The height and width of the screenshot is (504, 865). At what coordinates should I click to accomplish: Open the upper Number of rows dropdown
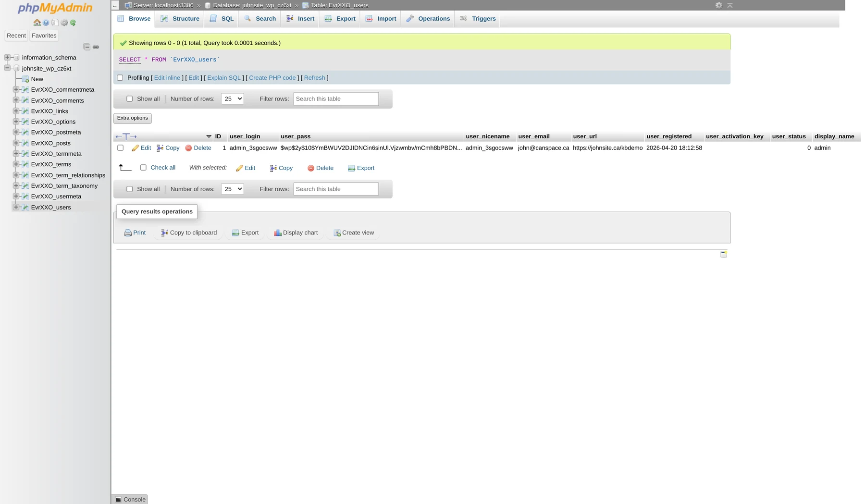click(x=232, y=99)
